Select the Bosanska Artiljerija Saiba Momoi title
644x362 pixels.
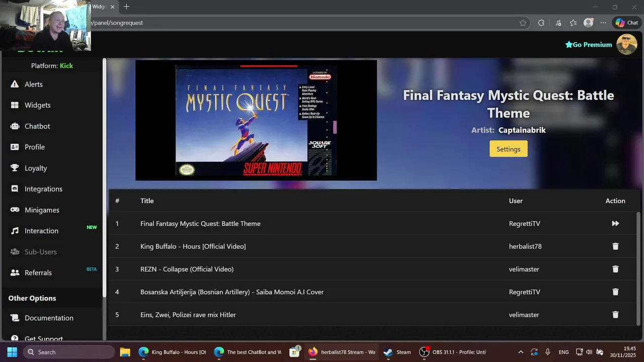(232, 292)
